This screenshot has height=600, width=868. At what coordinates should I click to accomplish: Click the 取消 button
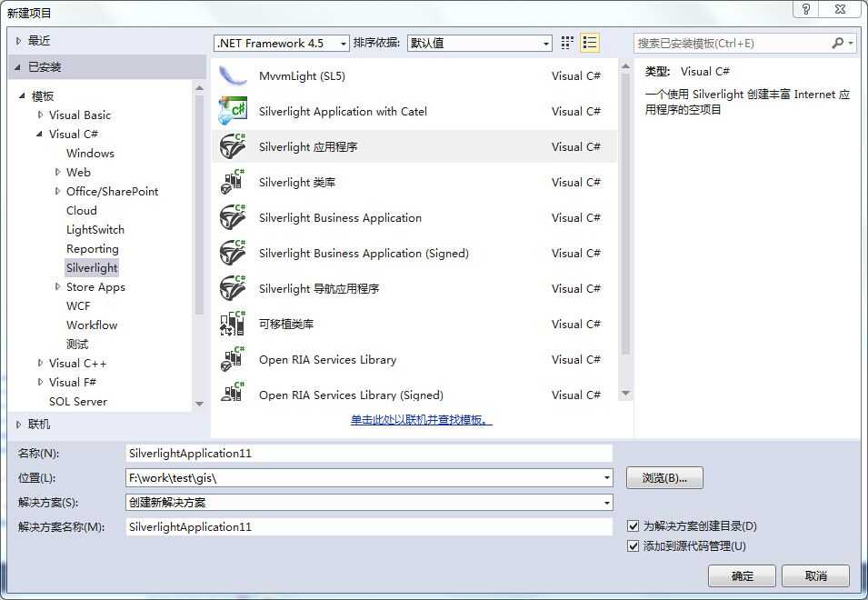[815, 576]
